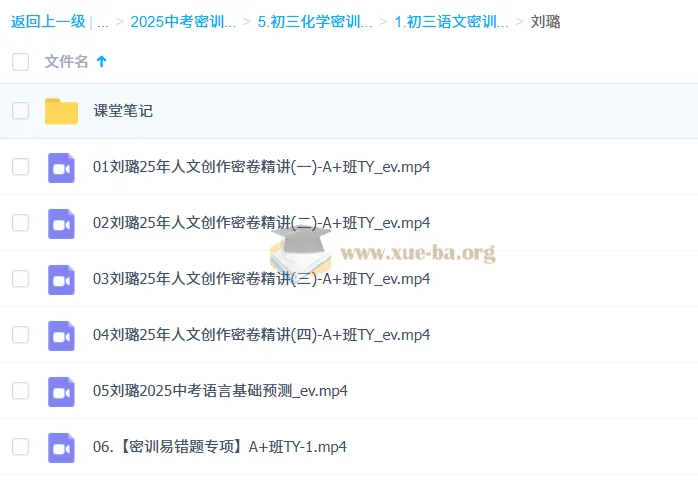Select checkbox for 05刘璐2025中考语言基础预测 video

20,391
